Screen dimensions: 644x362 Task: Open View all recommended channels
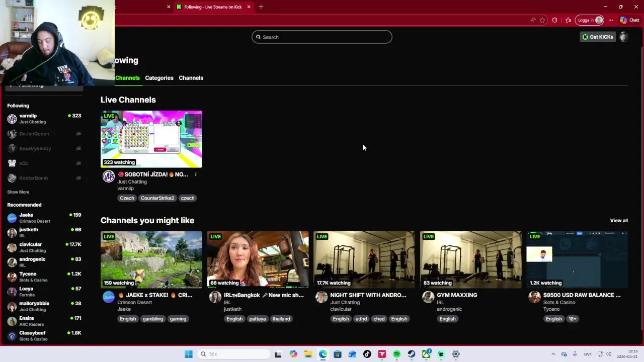click(619, 220)
